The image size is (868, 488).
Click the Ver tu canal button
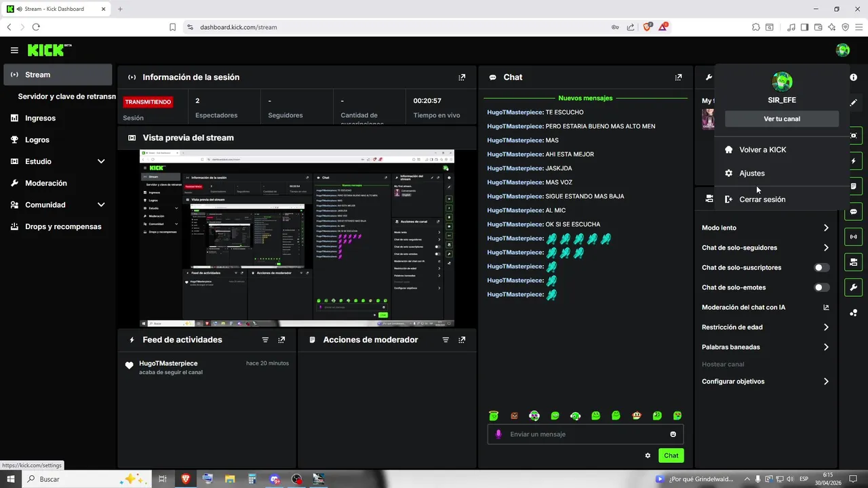click(x=782, y=119)
